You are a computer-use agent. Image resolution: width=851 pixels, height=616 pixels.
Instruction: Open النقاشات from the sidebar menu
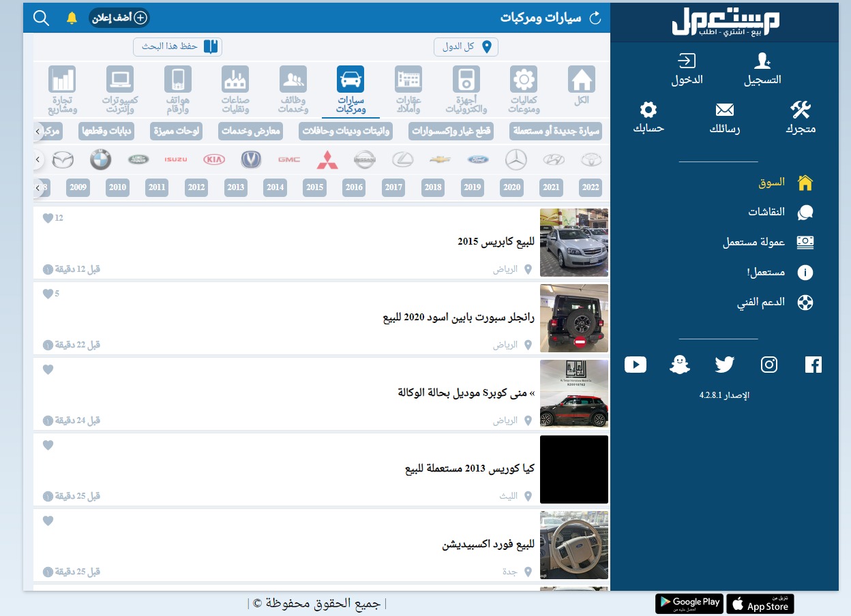click(x=766, y=212)
